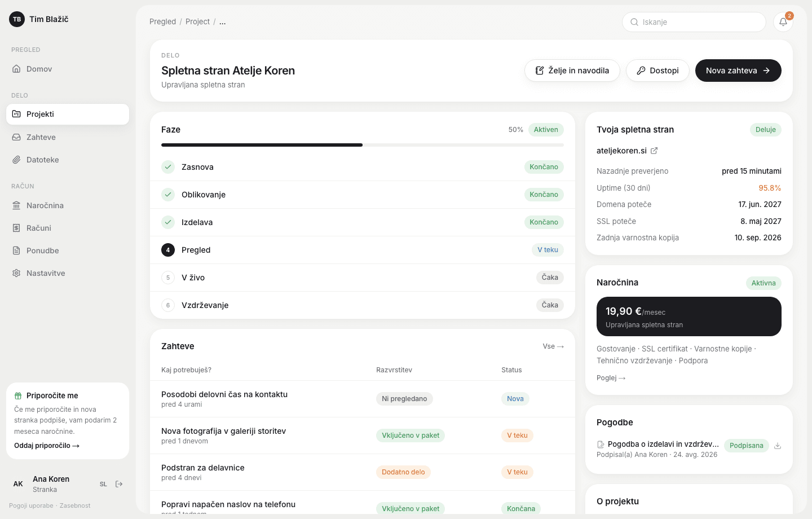Click the Oblikovanje phase checkmark icon
This screenshot has height=519, width=812.
[168, 195]
